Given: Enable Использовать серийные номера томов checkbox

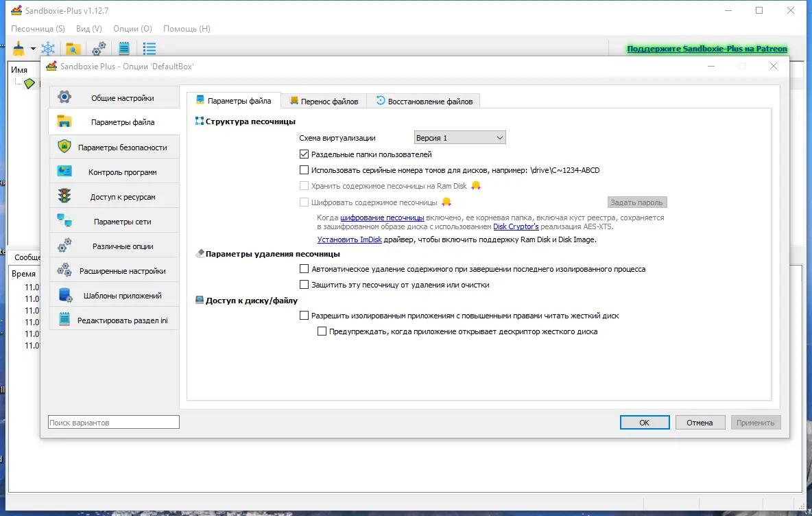Looking at the screenshot, I should [304, 170].
